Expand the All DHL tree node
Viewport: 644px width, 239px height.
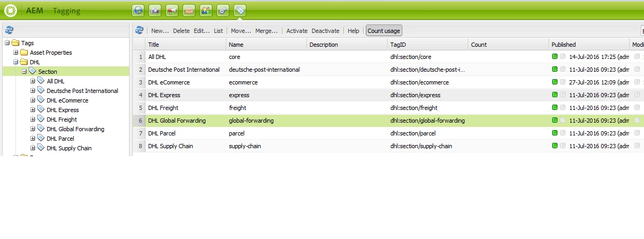coord(33,81)
